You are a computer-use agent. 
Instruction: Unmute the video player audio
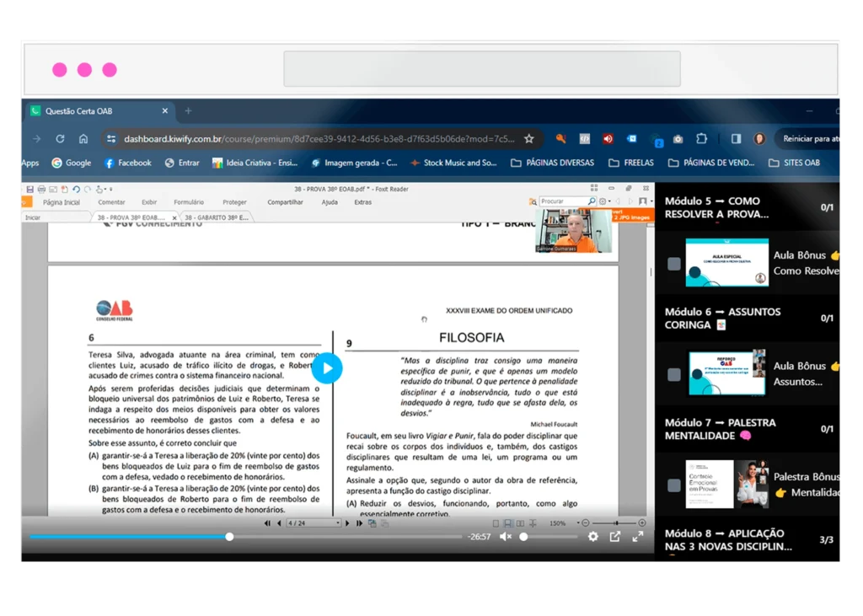(x=506, y=537)
